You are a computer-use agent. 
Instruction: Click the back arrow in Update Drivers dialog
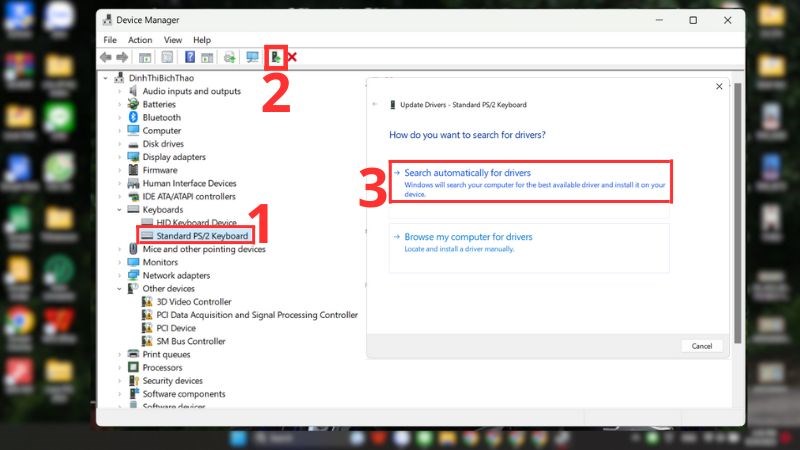[x=375, y=105]
